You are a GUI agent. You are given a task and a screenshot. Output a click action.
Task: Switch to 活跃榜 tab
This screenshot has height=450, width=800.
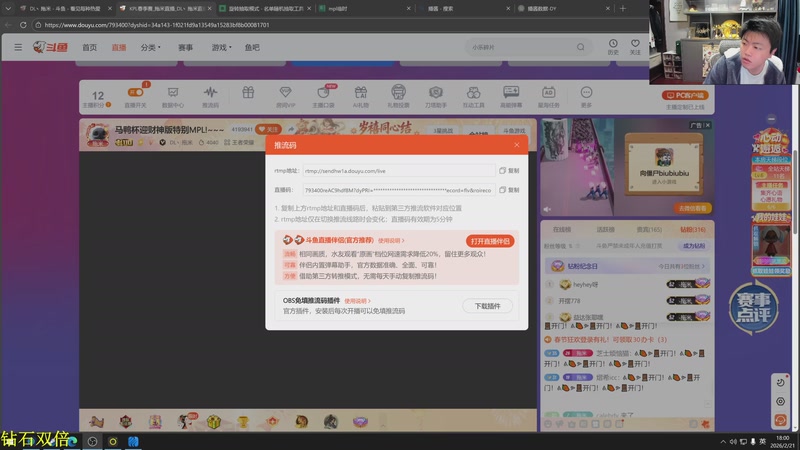tap(606, 230)
